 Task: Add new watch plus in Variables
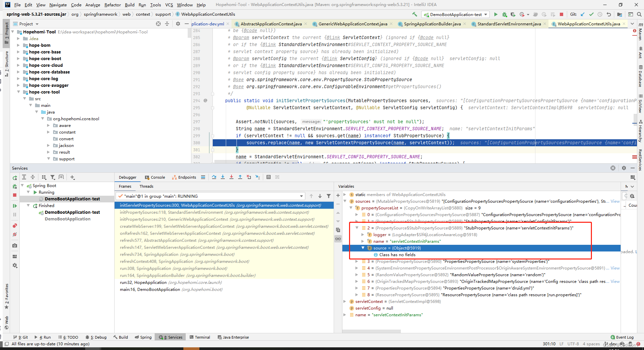pyautogui.click(x=338, y=195)
